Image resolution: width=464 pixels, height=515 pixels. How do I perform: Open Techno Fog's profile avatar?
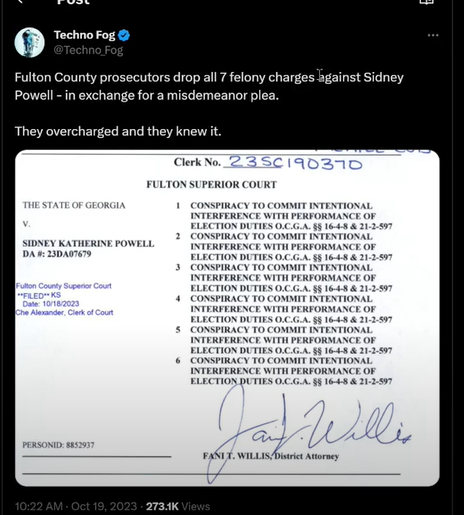(30, 43)
